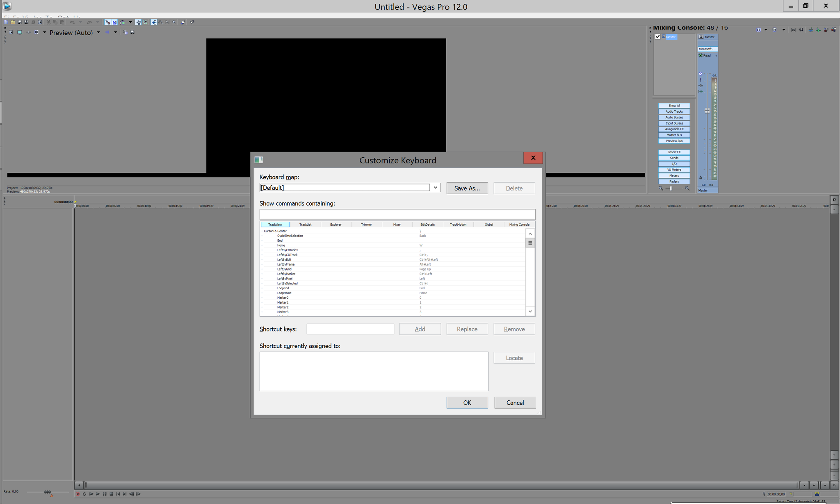Click the Insert Input Bus icon in Mixing Console
The height and width of the screenshot is (504, 840).
pyautogui.click(x=834, y=30)
